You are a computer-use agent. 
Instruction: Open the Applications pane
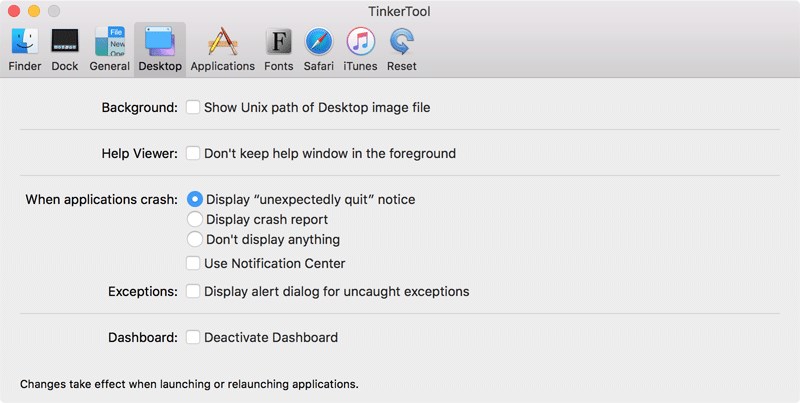coord(222,49)
